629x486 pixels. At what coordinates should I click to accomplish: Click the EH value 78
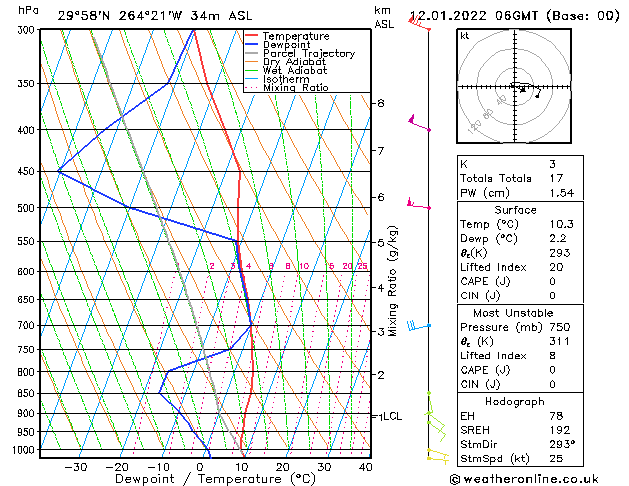point(556,416)
